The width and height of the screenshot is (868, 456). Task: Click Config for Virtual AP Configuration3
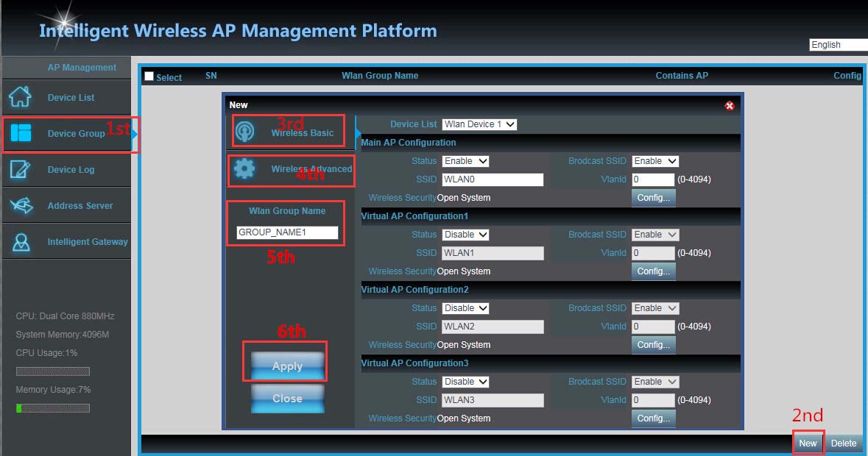[x=653, y=418]
